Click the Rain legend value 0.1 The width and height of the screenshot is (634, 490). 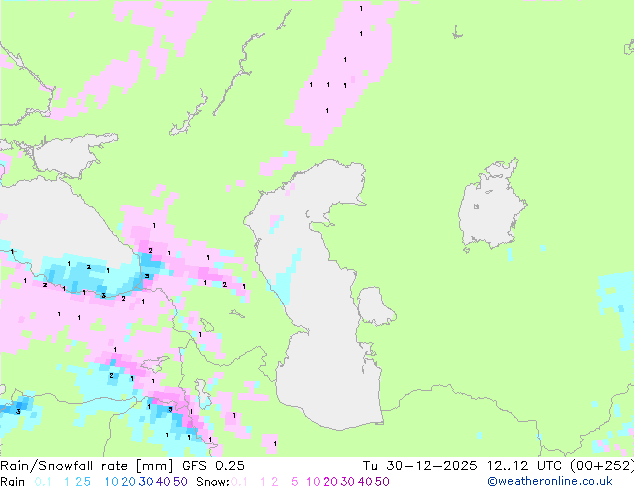(x=43, y=482)
